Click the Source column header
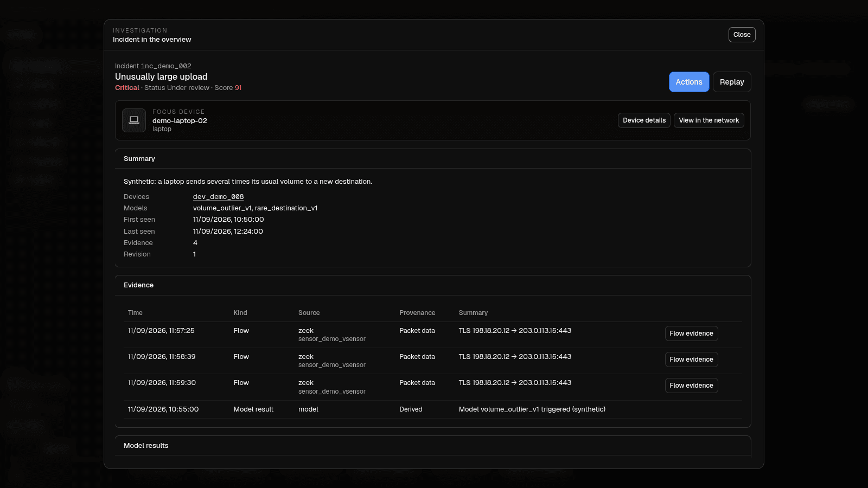The height and width of the screenshot is (488, 868). pos(309,313)
